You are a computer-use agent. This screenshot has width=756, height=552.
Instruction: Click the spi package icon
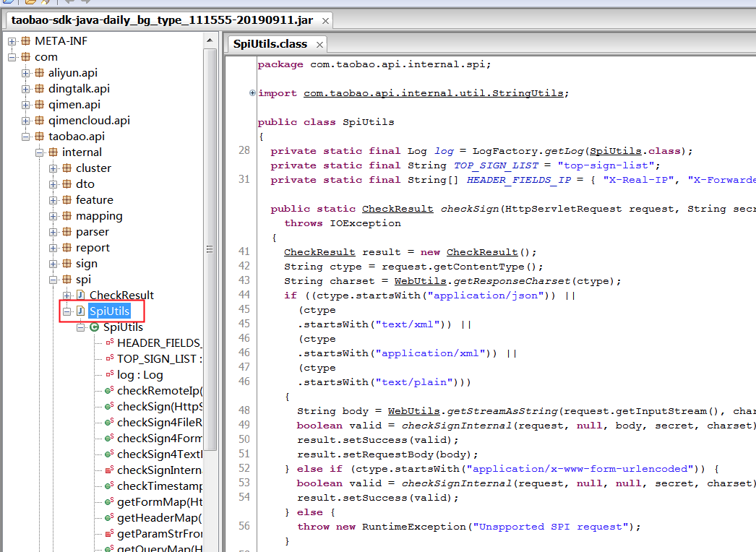(x=67, y=280)
